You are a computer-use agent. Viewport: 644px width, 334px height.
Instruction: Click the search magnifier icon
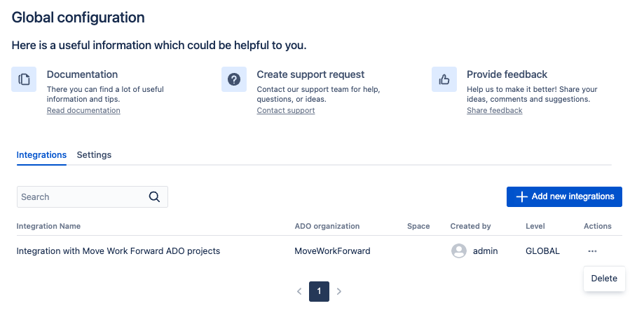click(155, 197)
